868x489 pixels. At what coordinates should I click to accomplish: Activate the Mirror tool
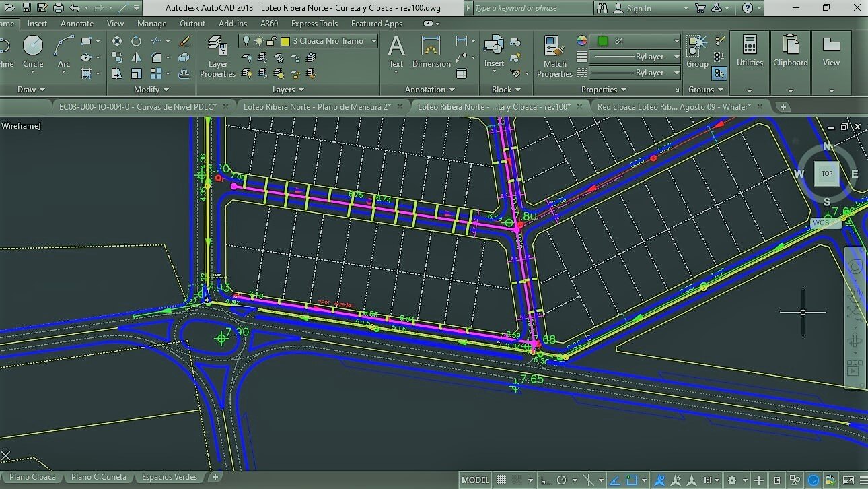click(137, 58)
